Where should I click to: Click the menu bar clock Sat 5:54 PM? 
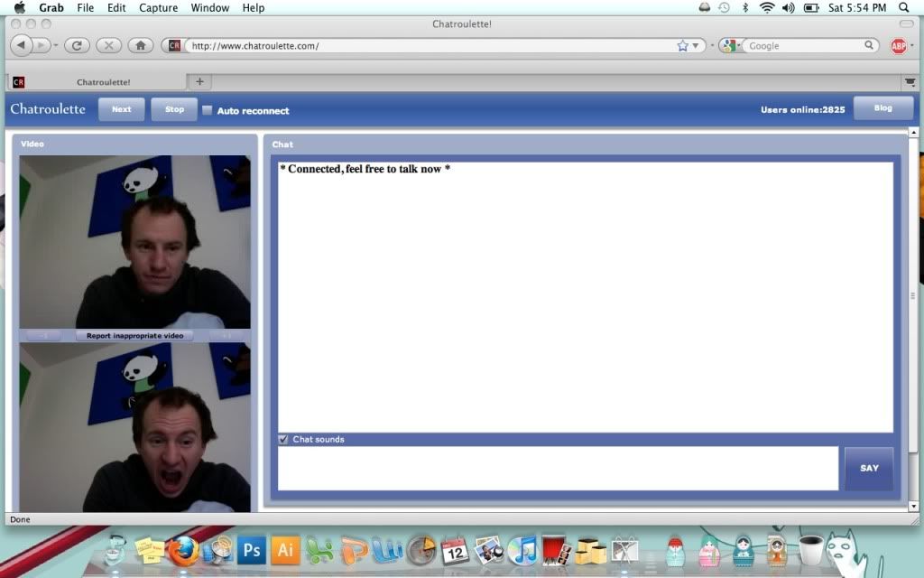tap(857, 7)
